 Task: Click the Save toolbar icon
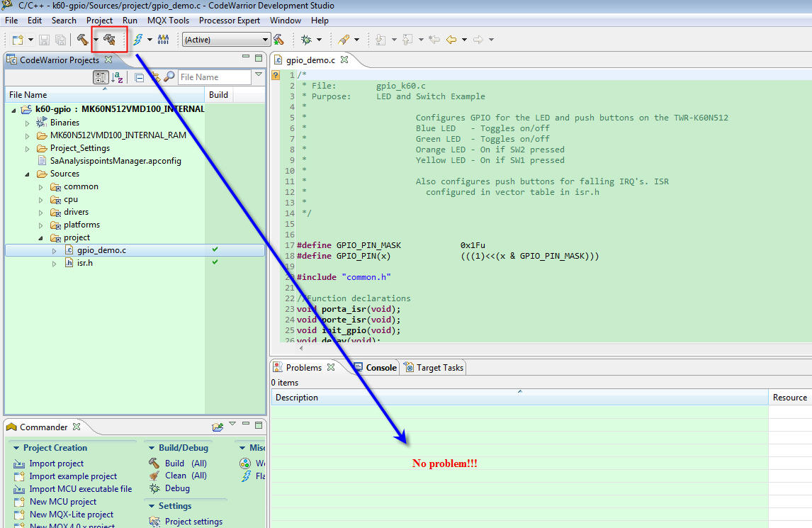(45, 40)
